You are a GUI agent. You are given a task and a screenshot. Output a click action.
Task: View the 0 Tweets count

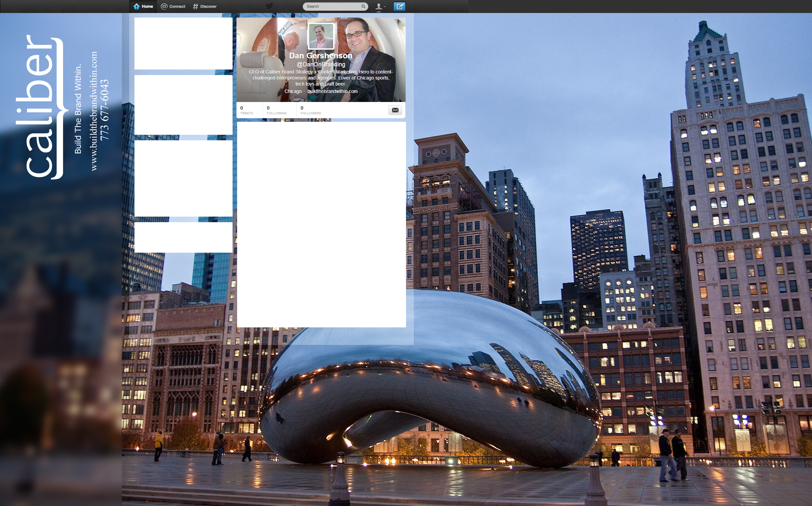[x=247, y=110]
